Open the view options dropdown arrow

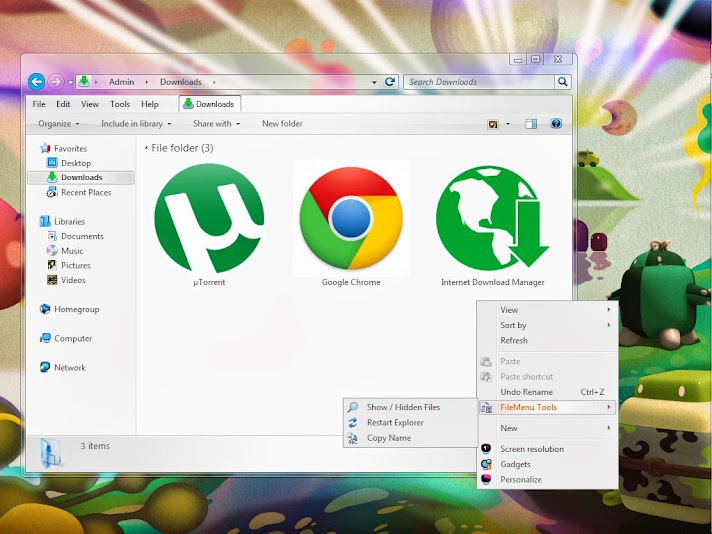point(508,124)
